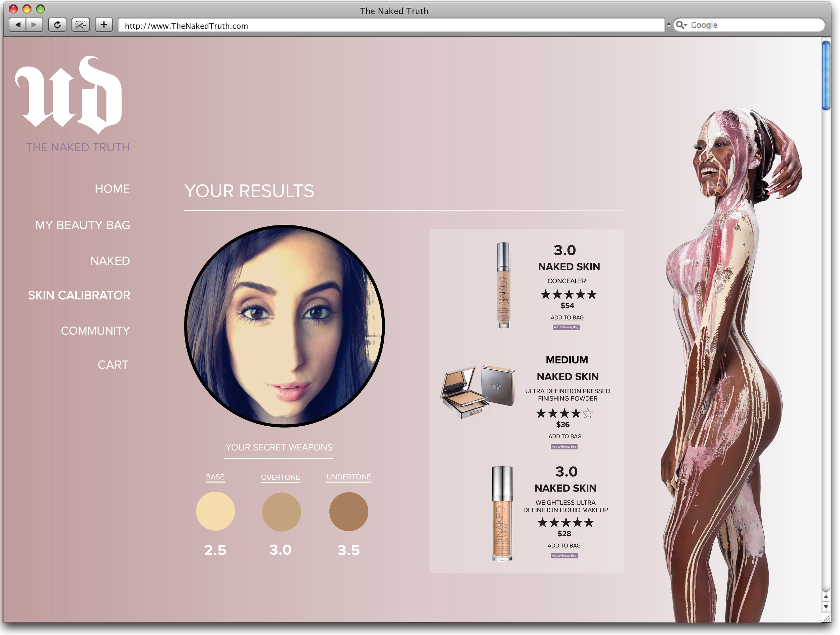Select SKIN CALIBRATOR in sidebar

79,295
